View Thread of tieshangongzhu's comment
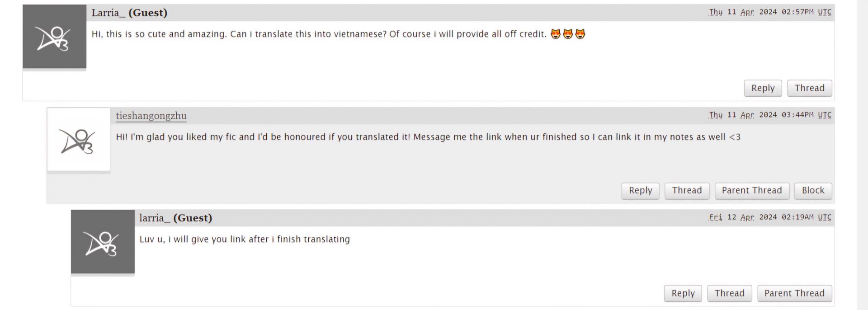 pos(687,191)
